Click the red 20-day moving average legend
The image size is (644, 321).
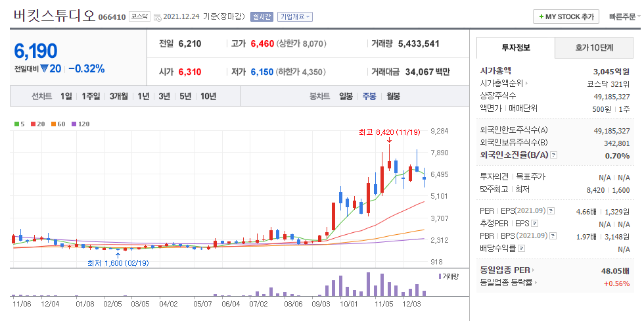(39, 124)
